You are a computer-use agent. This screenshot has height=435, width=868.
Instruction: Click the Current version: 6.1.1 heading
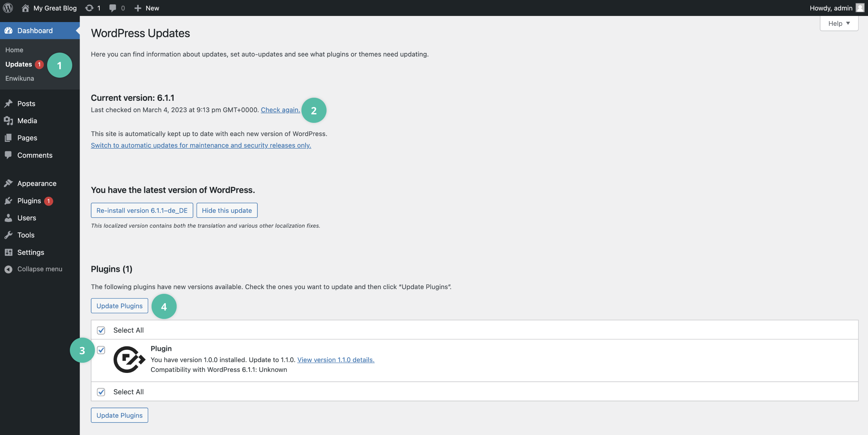coord(133,98)
